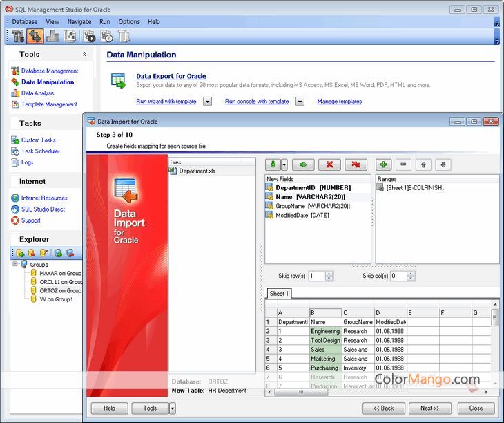504x423 pixels.
Task: Click Skip row(s) input field
Action: point(317,276)
